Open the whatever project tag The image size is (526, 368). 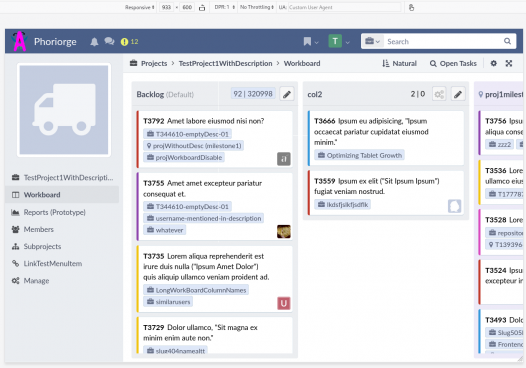coord(165,230)
